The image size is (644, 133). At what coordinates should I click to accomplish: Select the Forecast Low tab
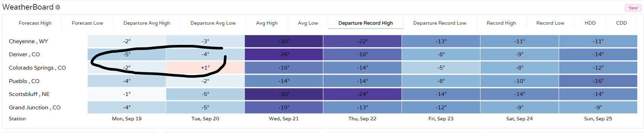tap(88, 23)
